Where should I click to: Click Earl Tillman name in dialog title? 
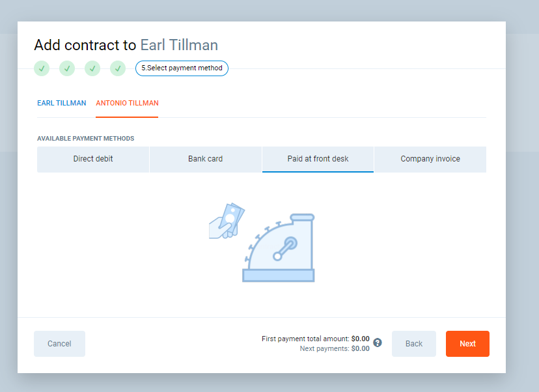[179, 45]
